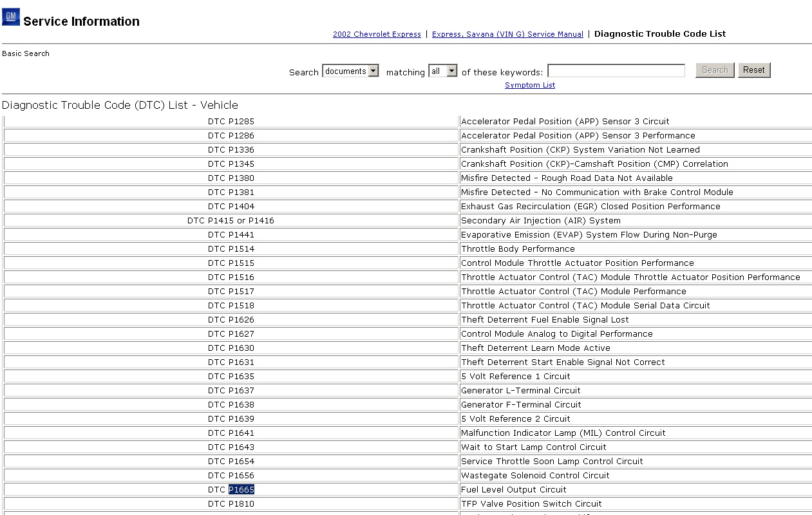Click Misfire No Communication with Brake Module
The image size is (812, 515).
(x=597, y=192)
